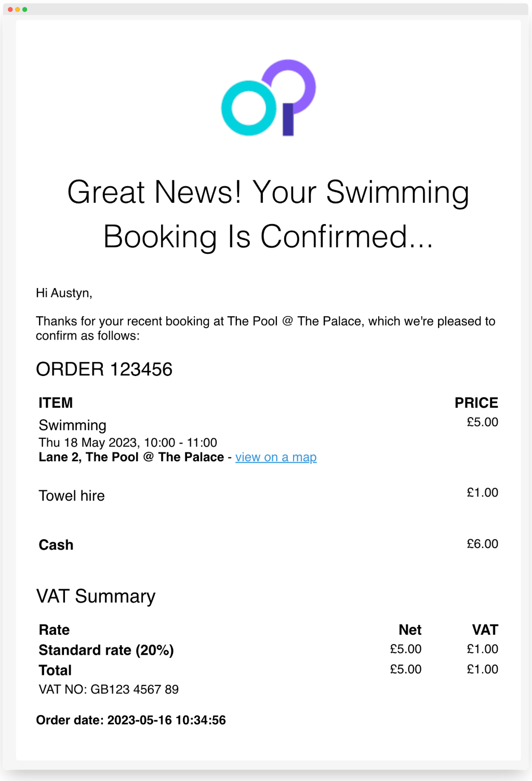Click the £1.00 Towel hire price

click(x=482, y=492)
